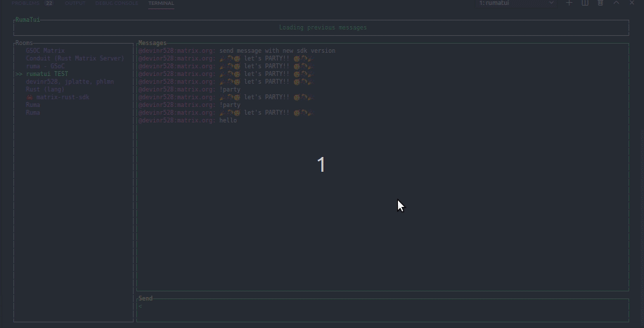Create a new terminal with plus icon
Viewport: 644px width, 328px height.
[569, 3]
